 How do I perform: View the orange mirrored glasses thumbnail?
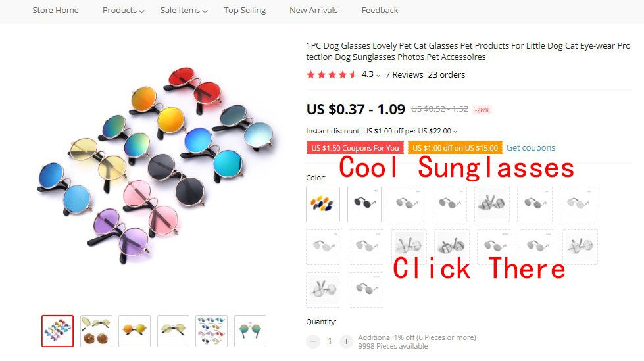[134, 331]
